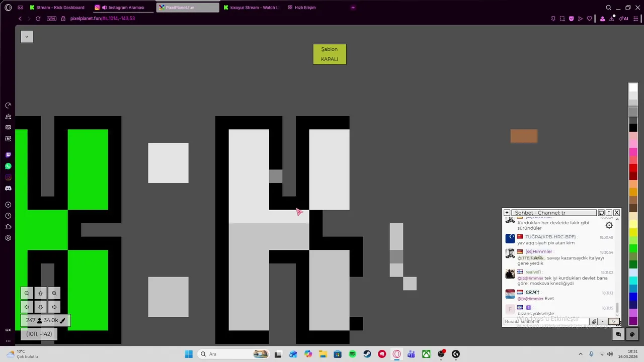Image resolution: width=644 pixels, height=362 pixels.
Task: Toggle the color palette button
Action: point(632,334)
